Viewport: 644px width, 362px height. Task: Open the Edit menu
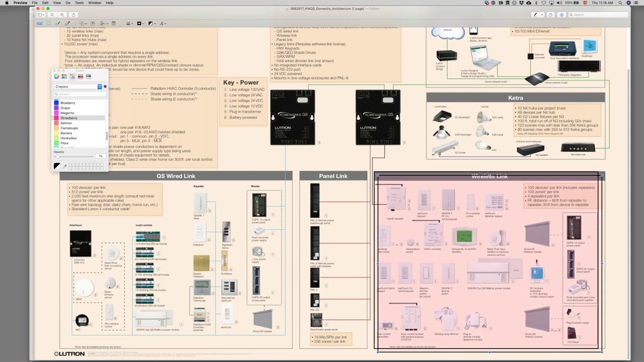45,3
